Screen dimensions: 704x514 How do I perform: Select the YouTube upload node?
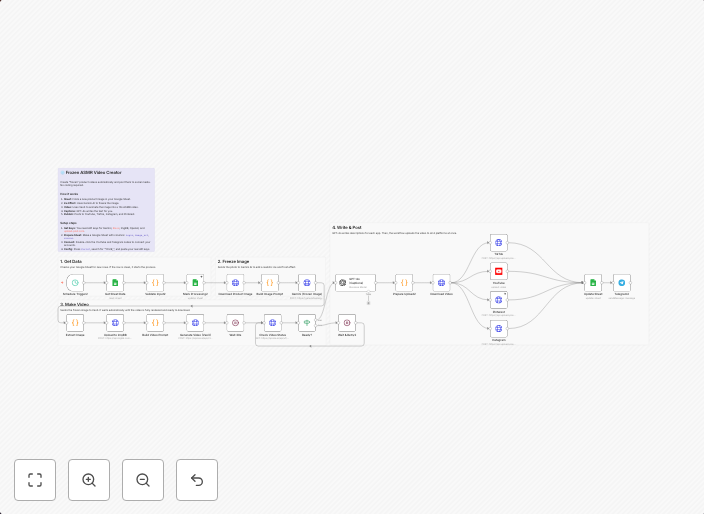tap(499, 270)
